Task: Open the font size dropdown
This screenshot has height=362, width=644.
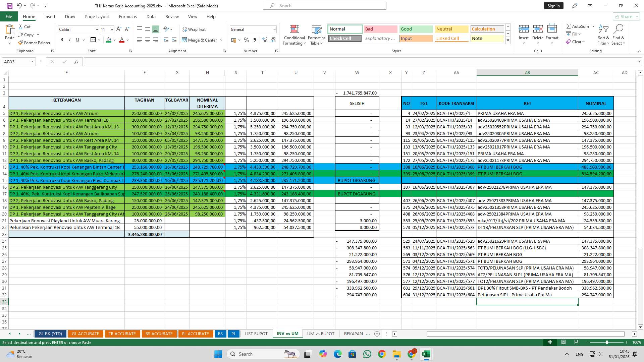Action: (x=112, y=29)
